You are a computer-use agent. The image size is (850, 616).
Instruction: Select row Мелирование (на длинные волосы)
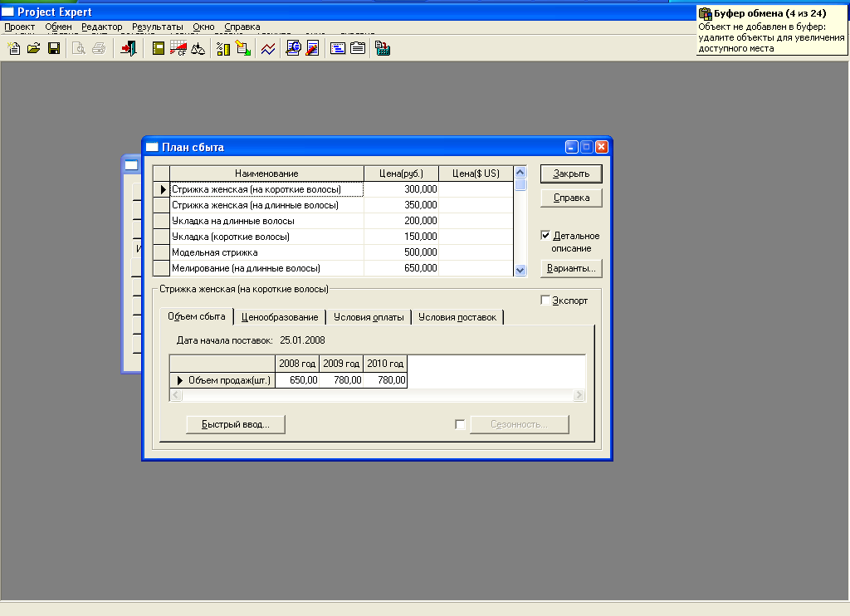(x=266, y=268)
